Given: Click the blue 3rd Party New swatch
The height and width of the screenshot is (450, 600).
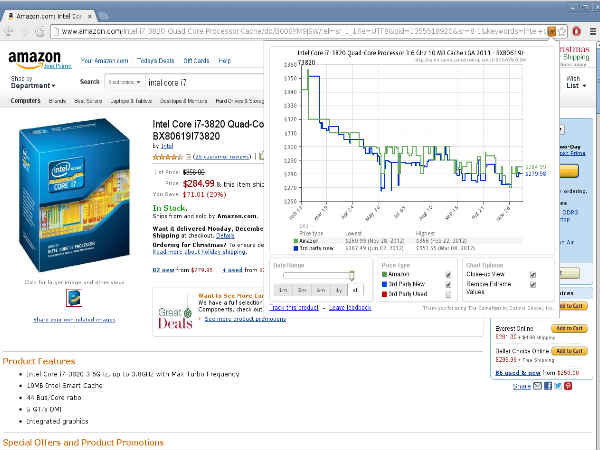Looking at the screenshot, I should 385,284.
